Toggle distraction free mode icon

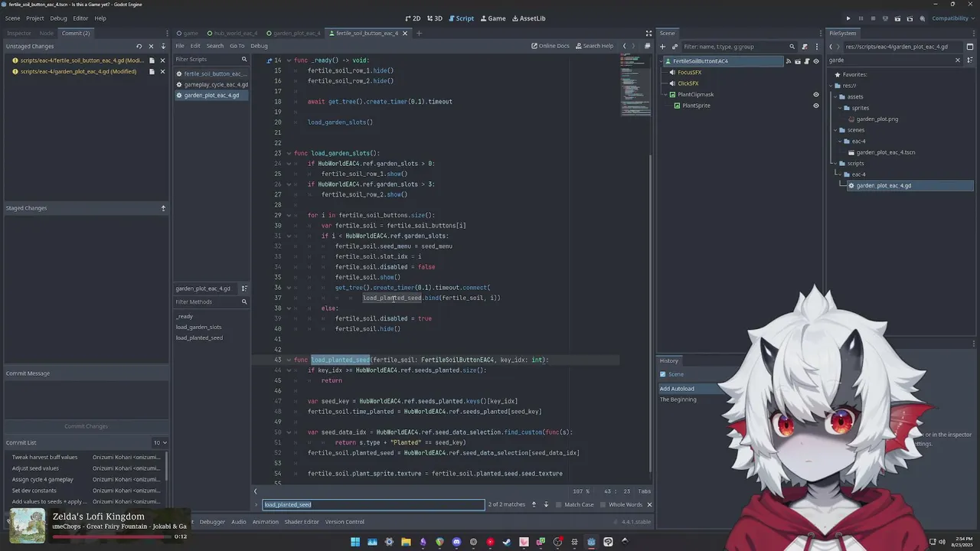point(648,33)
